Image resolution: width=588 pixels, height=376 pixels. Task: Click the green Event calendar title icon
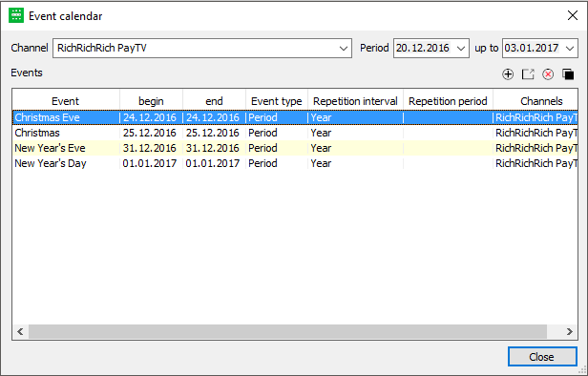pos(16,15)
